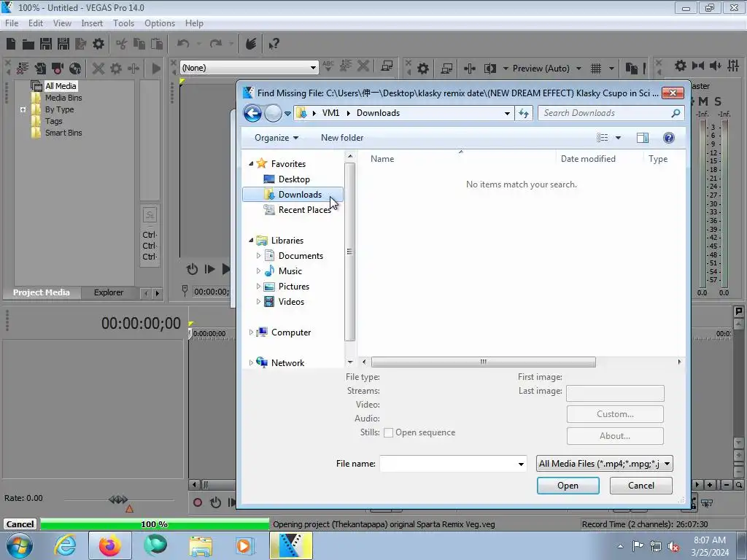Open Video Preview settings gear icon
This screenshot has height=560, width=747.
(x=423, y=69)
